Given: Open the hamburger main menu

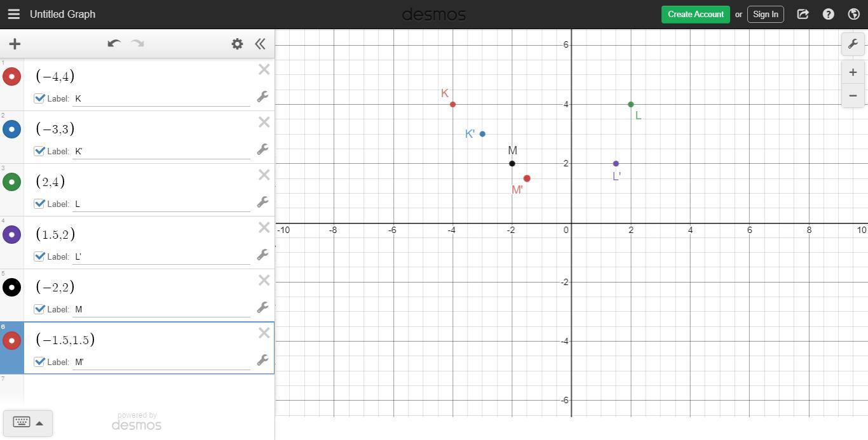Looking at the screenshot, I should [x=13, y=14].
